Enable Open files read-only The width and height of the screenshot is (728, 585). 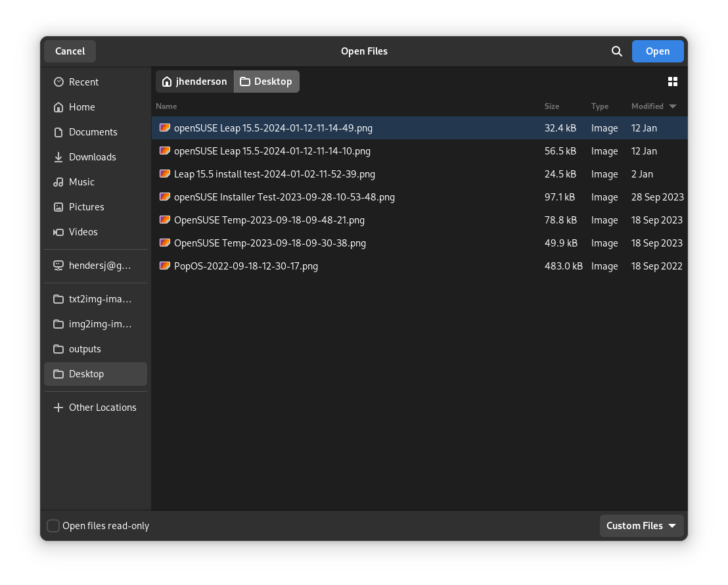[x=53, y=525]
